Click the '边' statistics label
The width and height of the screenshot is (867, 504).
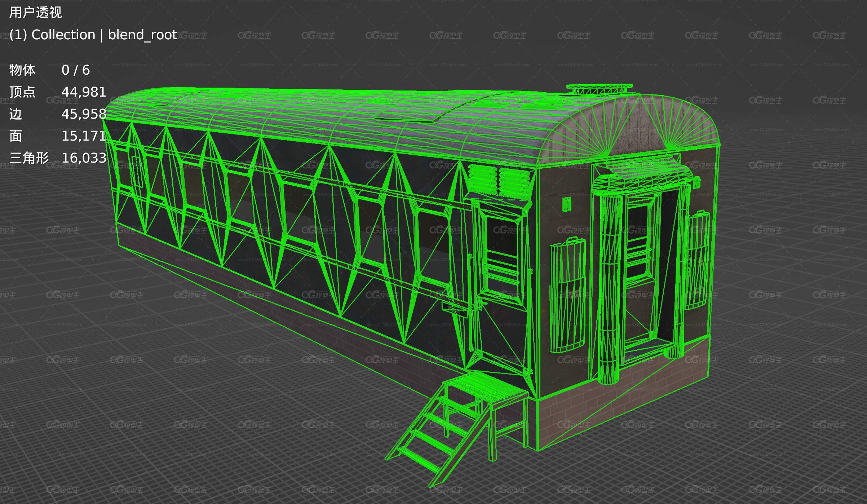16,114
